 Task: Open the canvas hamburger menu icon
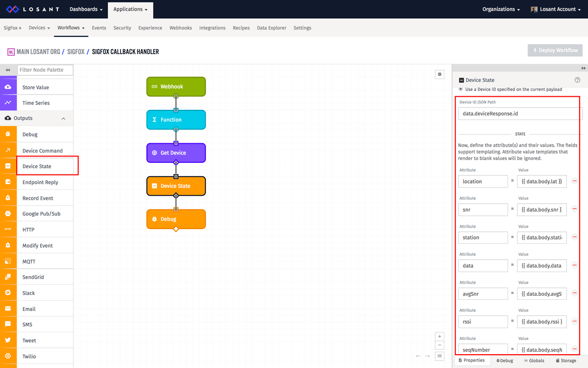440,356
